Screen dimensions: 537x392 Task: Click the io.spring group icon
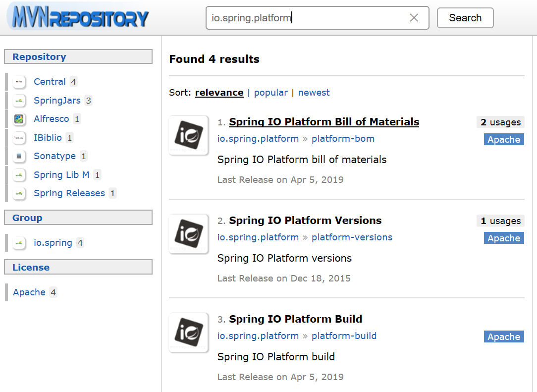click(x=19, y=243)
